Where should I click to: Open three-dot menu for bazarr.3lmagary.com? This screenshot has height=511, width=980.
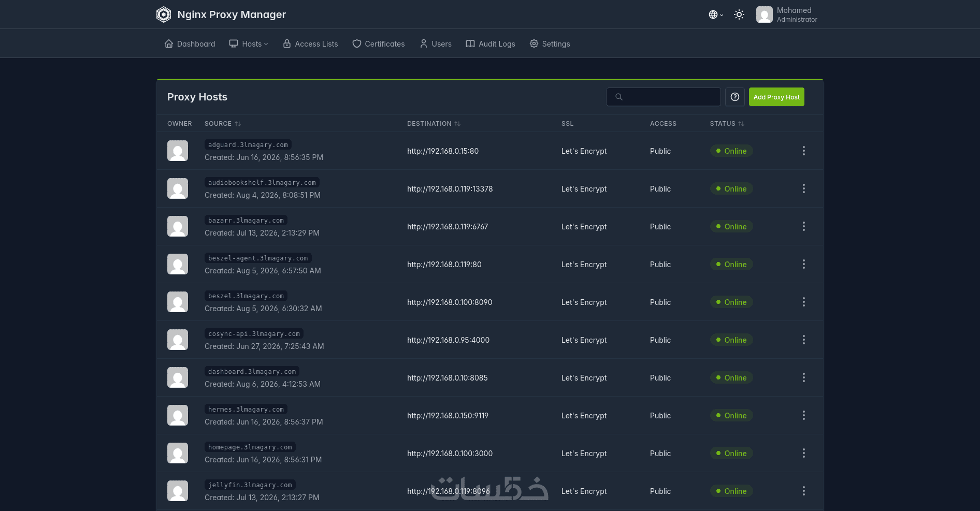pos(804,226)
